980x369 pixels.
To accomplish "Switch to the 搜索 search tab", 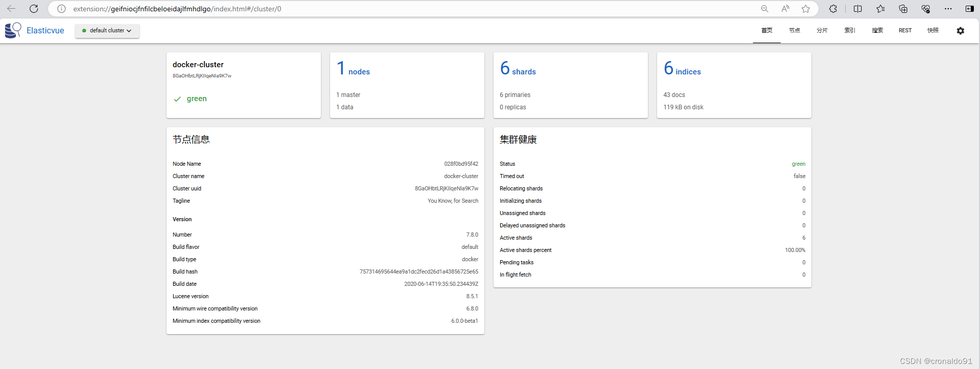I will point(877,31).
